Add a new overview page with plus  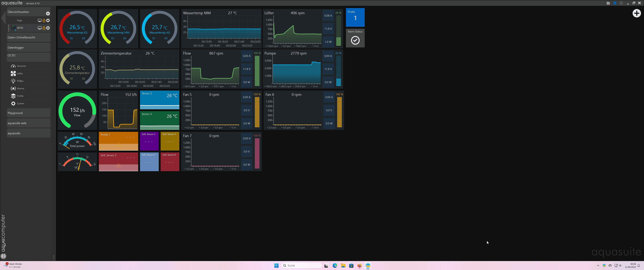[x=48, y=13]
